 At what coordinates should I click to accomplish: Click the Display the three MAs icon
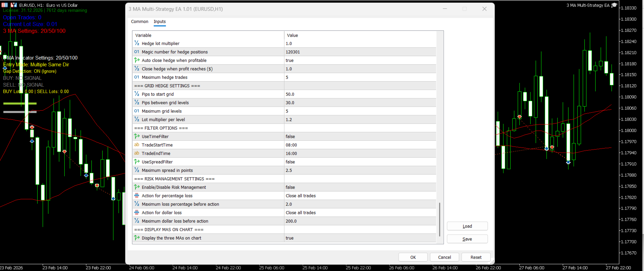(x=137, y=238)
